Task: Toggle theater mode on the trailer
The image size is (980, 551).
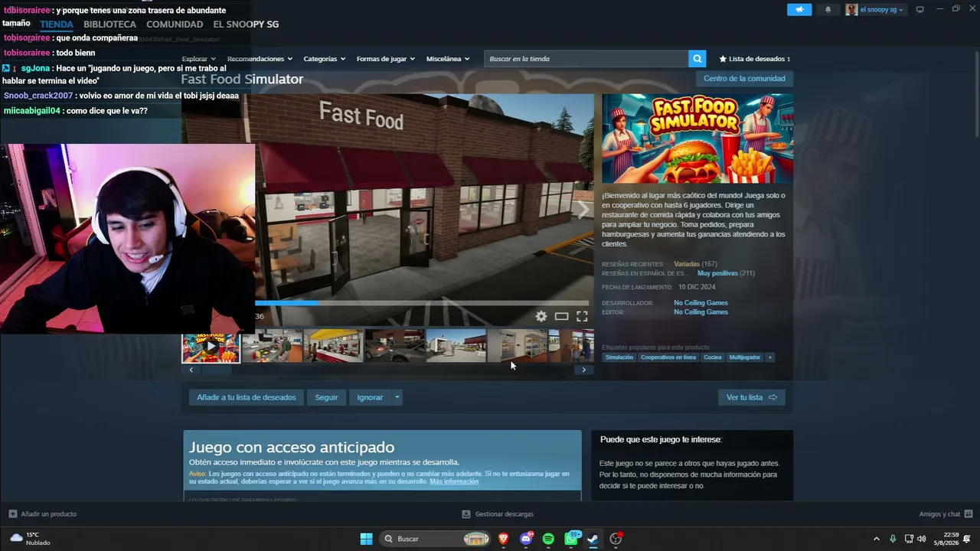Action: point(561,316)
